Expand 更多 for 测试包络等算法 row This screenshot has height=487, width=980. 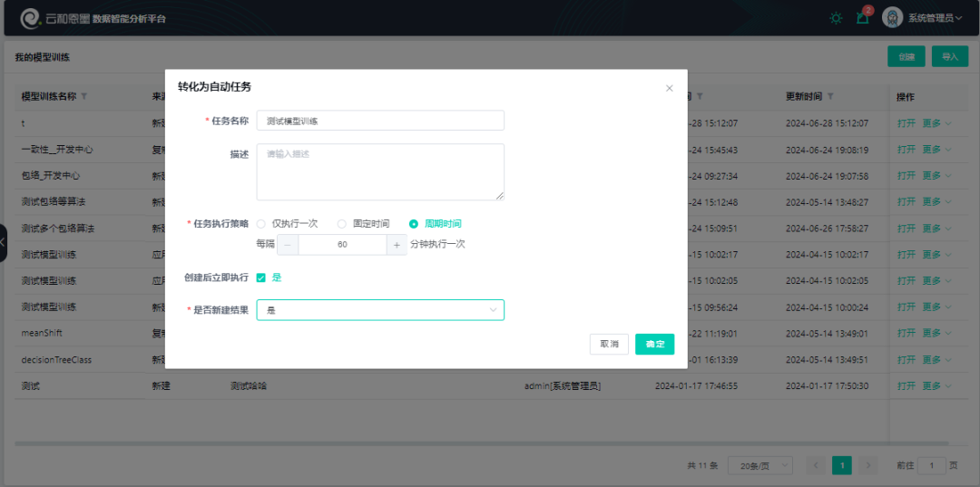coord(936,201)
